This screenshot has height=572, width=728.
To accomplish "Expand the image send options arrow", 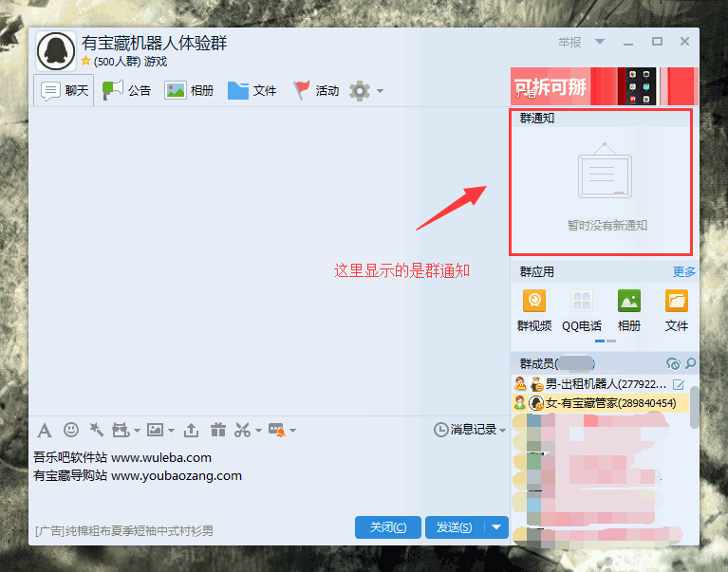I will coord(171,431).
